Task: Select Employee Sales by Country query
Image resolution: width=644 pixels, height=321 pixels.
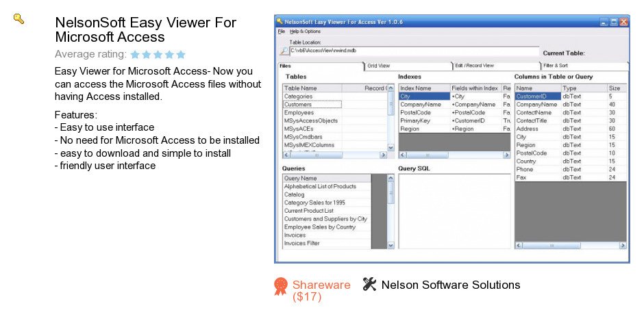Action: click(327, 227)
